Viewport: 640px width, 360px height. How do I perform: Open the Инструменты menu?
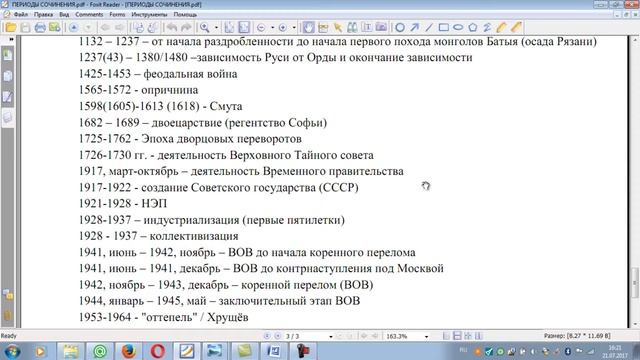pos(149,14)
